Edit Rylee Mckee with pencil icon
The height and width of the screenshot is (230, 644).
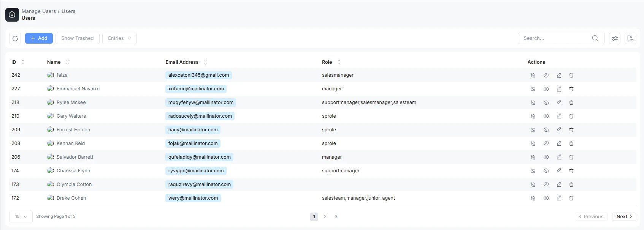(x=559, y=102)
